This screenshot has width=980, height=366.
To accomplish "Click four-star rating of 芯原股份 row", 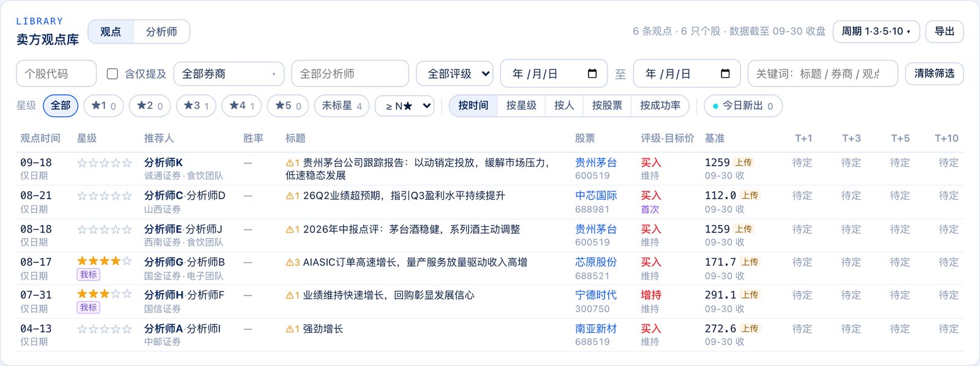I will click(x=105, y=261).
